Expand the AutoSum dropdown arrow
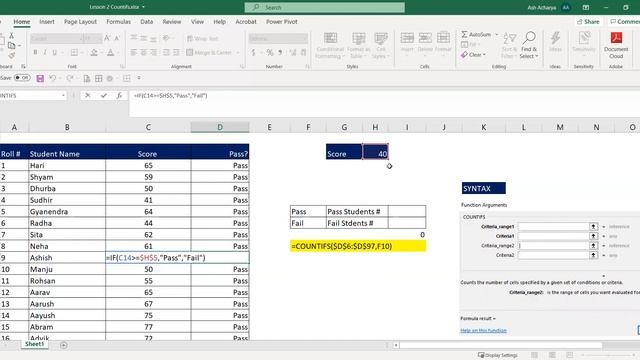The height and width of the screenshot is (360, 640). [497, 35]
